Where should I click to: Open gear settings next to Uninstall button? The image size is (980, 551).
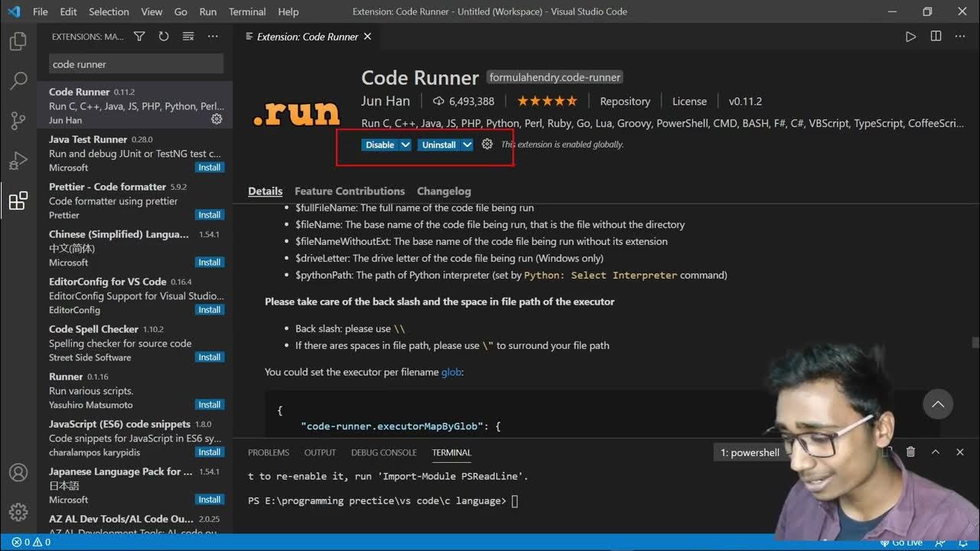click(487, 144)
